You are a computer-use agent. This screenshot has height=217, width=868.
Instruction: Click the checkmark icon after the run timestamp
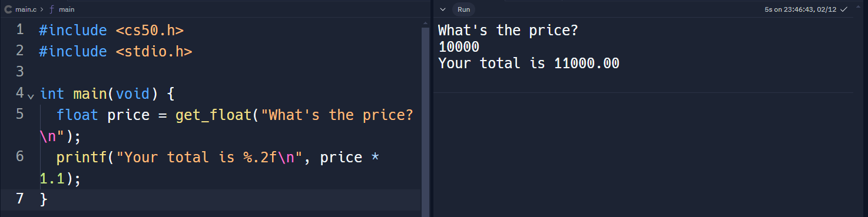pyautogui.click(x=844, y=9)
